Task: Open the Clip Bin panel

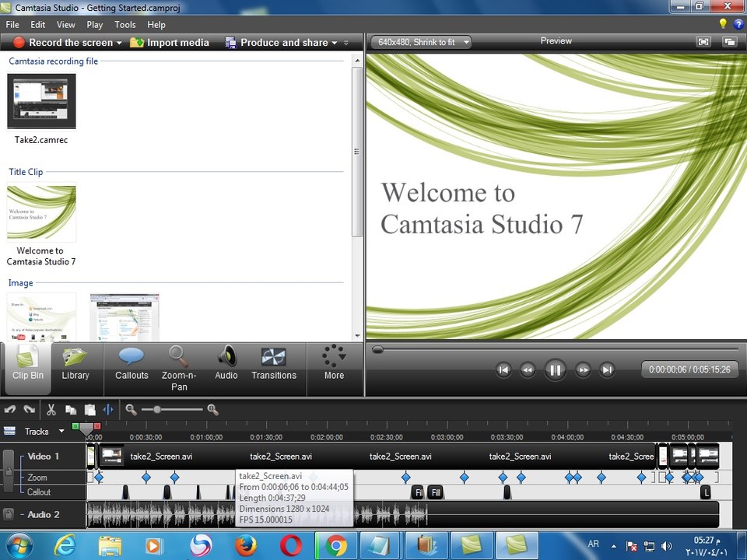Action: [x=28, y=368]
